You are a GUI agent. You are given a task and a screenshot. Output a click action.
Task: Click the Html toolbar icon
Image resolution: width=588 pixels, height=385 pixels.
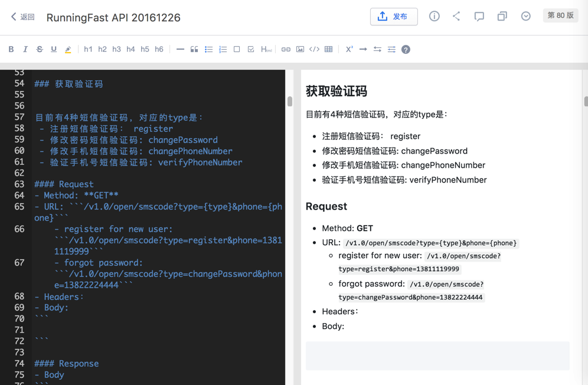[x=266, y=49]
